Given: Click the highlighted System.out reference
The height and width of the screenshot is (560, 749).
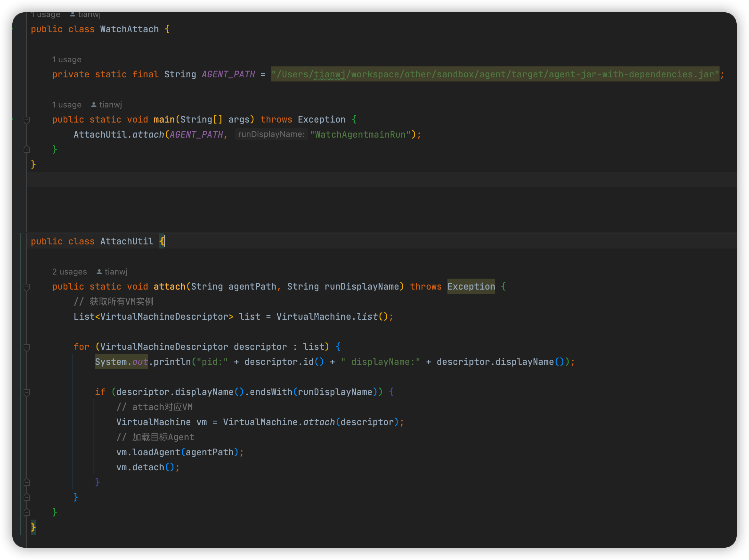Looking at the screenshot, I should (x=121, y=362).
